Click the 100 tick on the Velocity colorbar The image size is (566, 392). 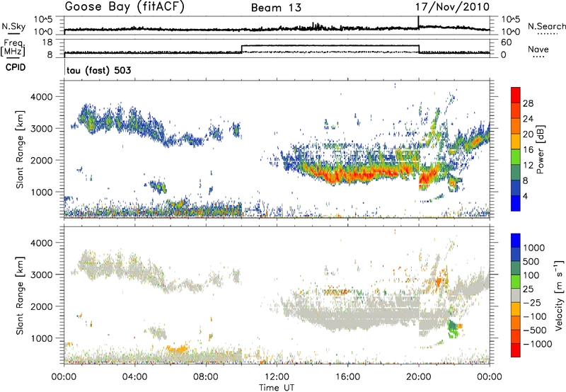531,275
